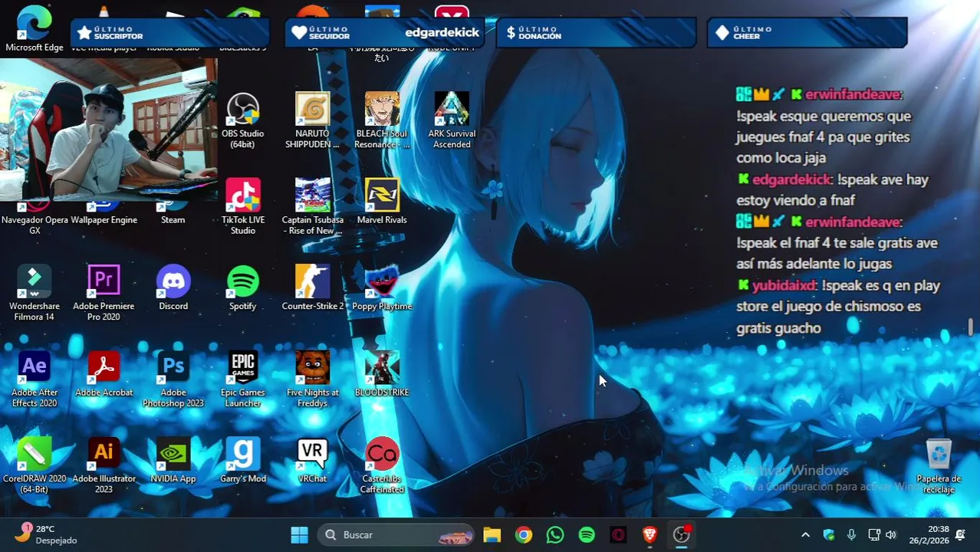Click the webcam overlay thumbnail
Image resolution: width=980 pixels, height=552 pixels.
pos(108,130)
